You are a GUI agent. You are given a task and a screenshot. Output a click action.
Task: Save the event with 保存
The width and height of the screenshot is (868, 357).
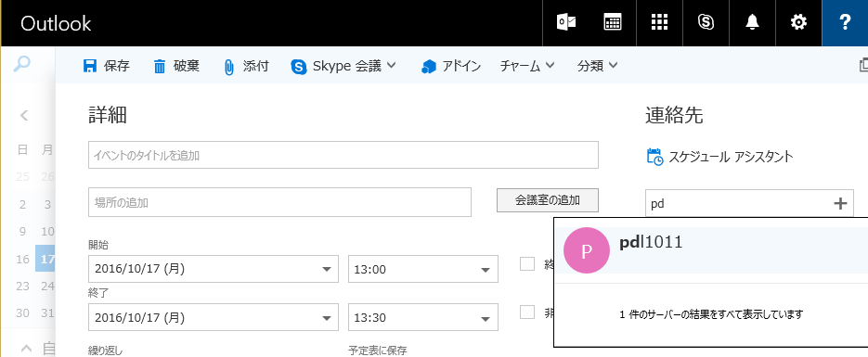tap(106, 67)
